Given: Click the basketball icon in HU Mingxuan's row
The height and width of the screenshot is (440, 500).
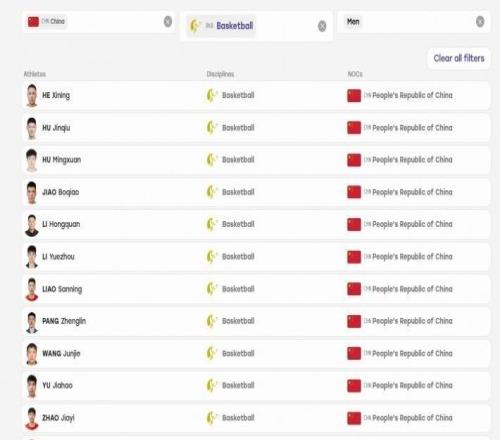Looking at the screenshot, I should click(212, 160).
